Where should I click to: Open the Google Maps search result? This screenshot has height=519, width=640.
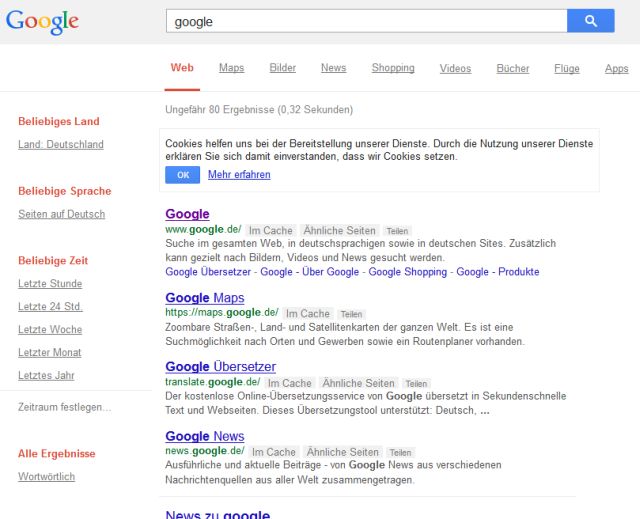205,298
